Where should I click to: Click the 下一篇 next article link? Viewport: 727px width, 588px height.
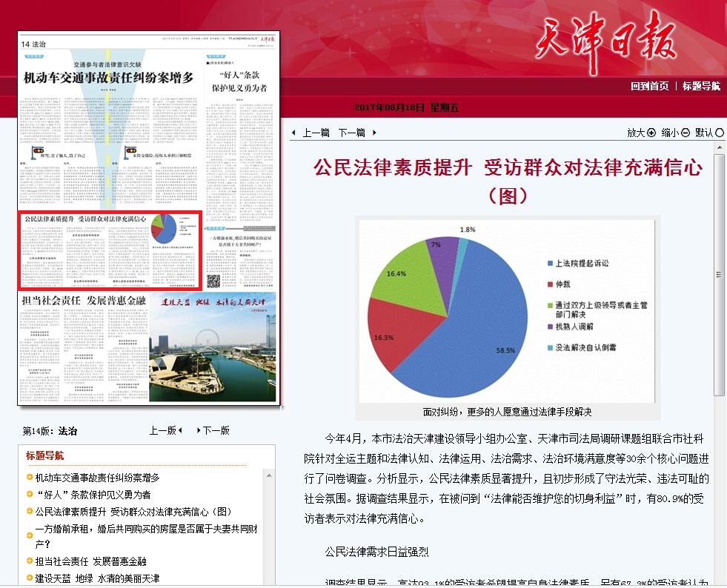coord(351,133)
